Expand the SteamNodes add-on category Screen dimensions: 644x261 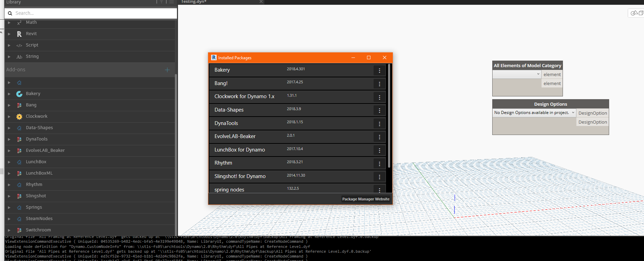9,219
